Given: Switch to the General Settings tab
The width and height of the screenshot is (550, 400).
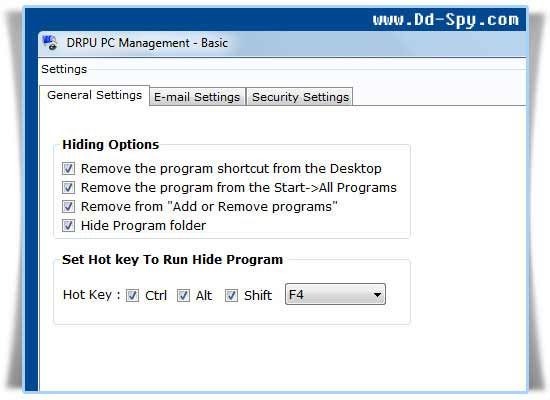Looking at the screenshot, I should click(94, 95).
